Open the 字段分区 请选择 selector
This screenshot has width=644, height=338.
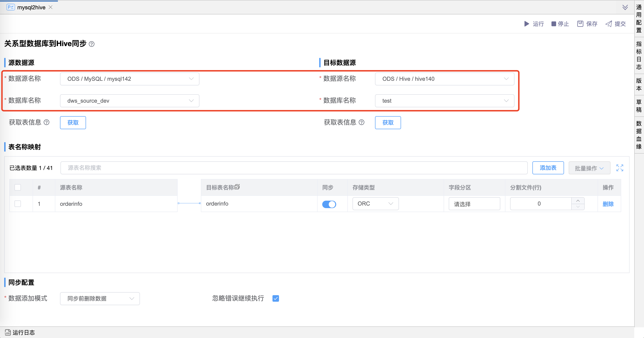[474, 204]
